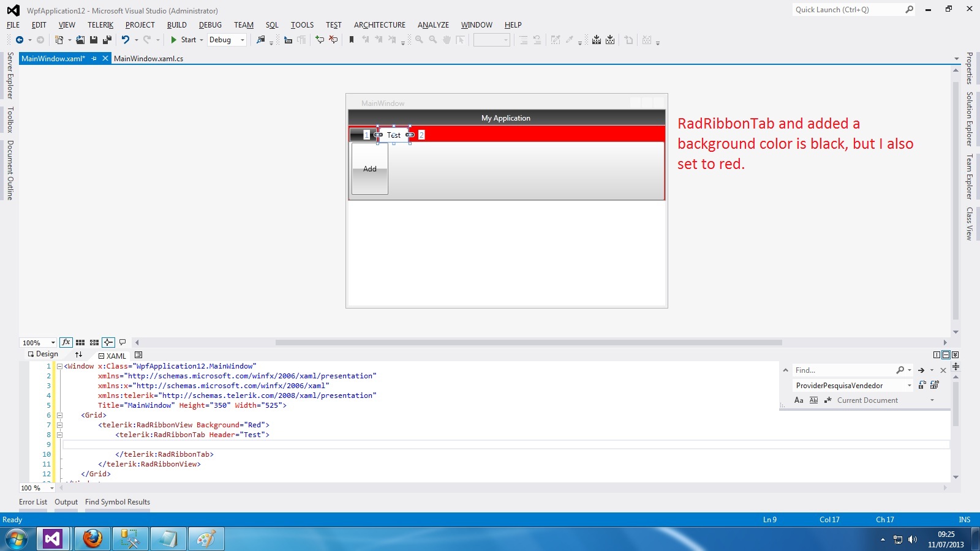Open the Solution Explorer side panel
Viewport: 980px width, 551px height.
[x=970, y=119]
